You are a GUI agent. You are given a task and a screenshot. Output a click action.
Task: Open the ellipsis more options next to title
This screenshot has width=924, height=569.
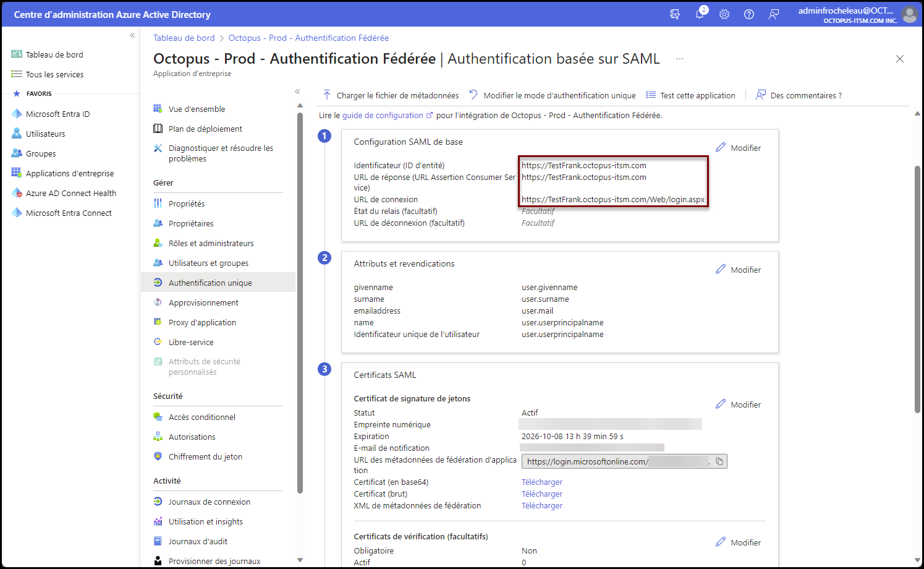click(680, 59)
